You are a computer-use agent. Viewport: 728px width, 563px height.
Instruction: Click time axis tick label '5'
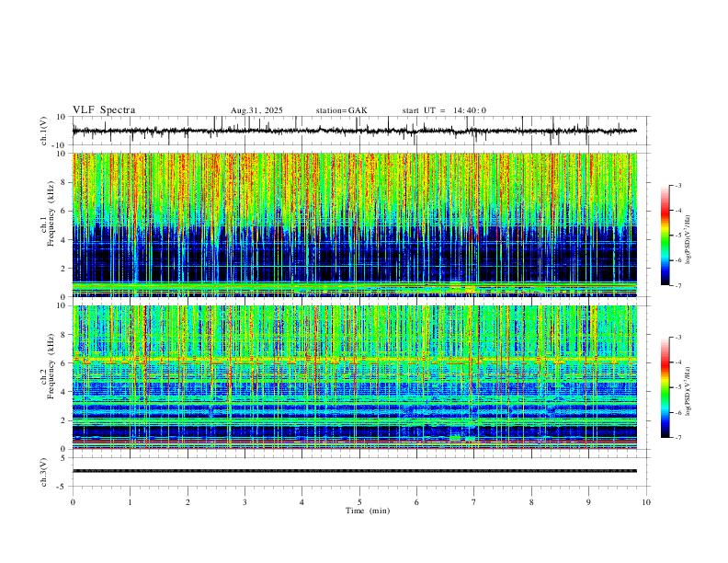click(x=359, y=502)
